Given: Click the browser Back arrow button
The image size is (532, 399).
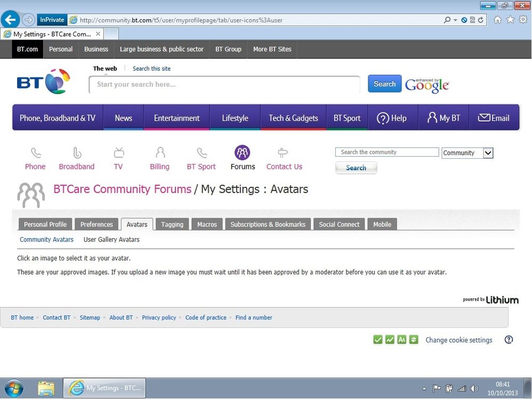Looking at the screenshot, I should 10,20.
